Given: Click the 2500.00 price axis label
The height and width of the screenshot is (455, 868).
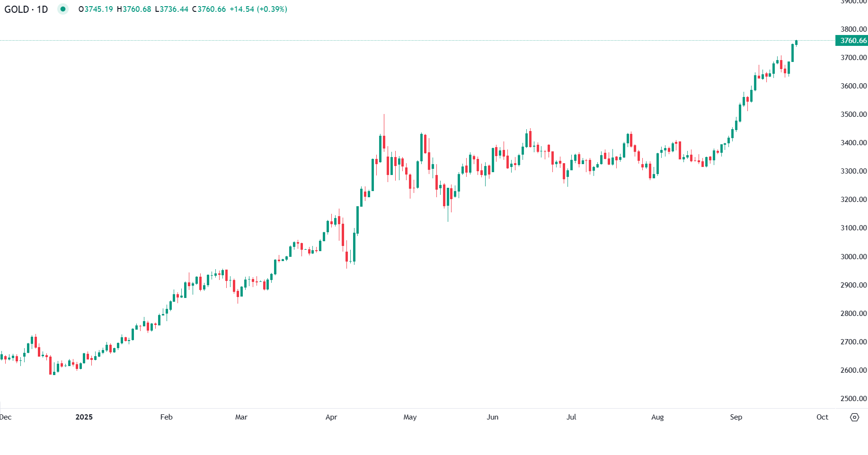Looking at the screenshot, I should point(853,399).
